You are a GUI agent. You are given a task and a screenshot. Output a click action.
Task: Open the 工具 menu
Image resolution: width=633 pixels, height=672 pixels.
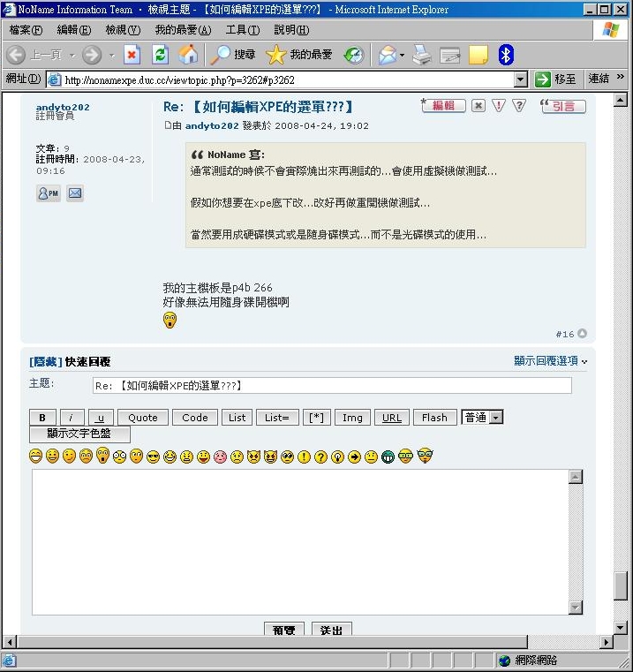point(242,30)
